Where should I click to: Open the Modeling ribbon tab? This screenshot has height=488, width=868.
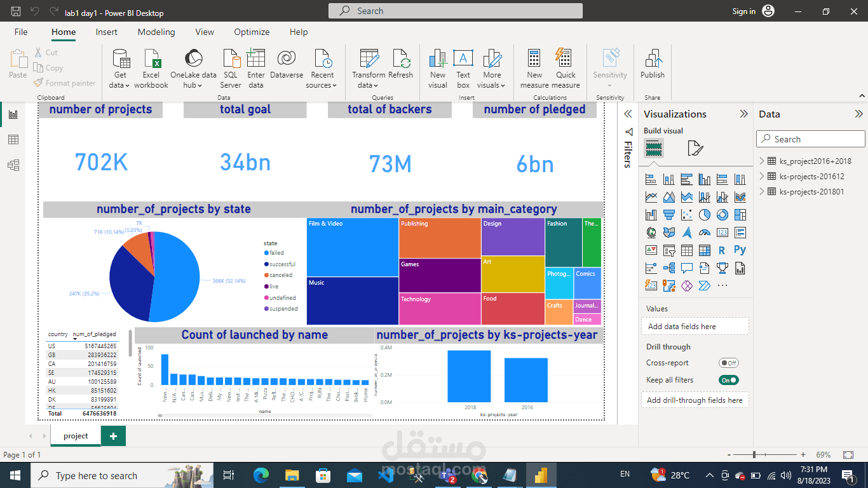point(156,32)
